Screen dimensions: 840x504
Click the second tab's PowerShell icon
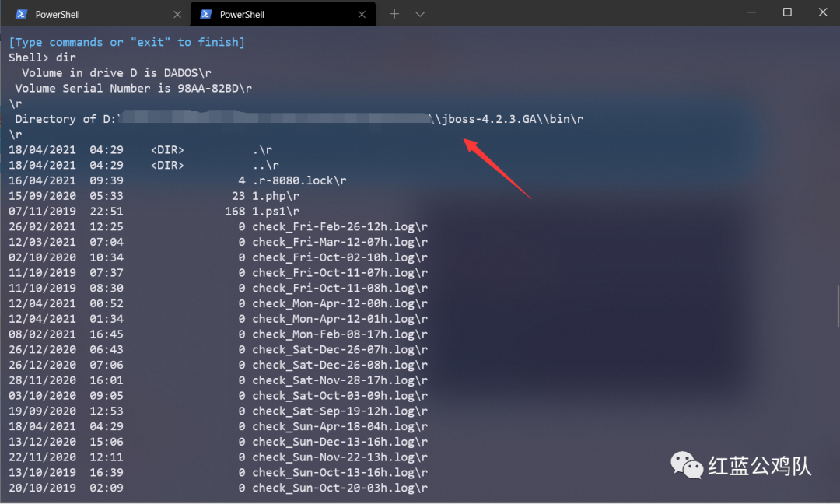point(206,14)
